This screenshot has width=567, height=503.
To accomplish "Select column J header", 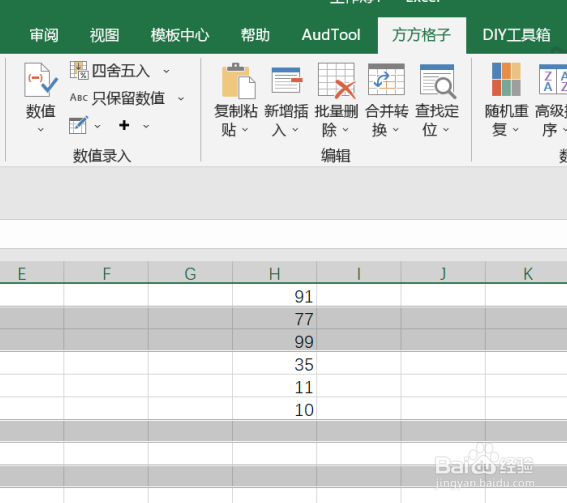I will [x=443, y=273].
